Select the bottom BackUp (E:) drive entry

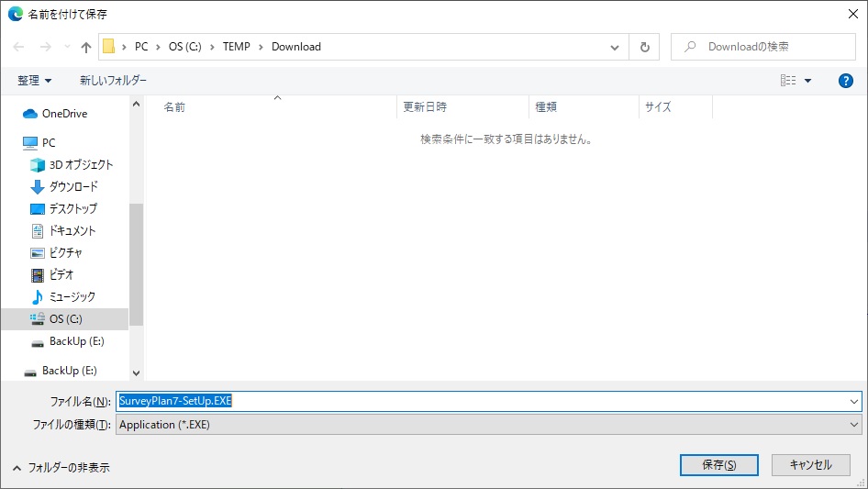(69, 371)
